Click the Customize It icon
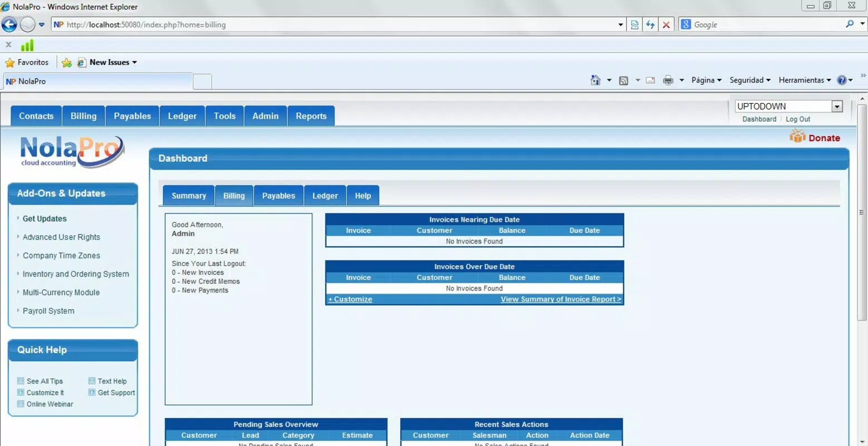Screen dimensions: 868x446 click(x=21, y=392)
